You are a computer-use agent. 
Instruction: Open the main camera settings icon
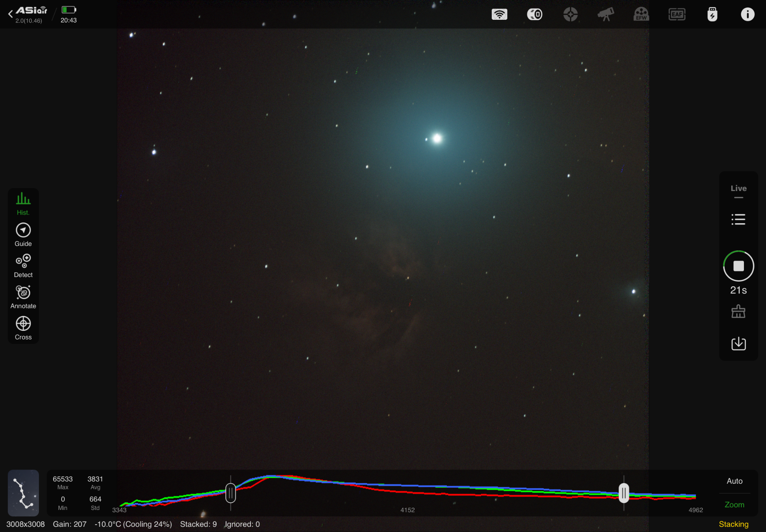535,15
